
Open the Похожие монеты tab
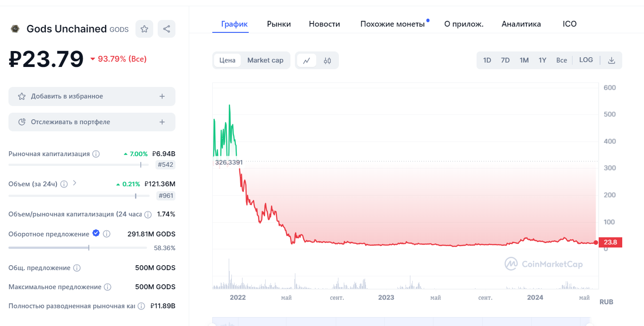pyautogui.click(x=393, y=24)
